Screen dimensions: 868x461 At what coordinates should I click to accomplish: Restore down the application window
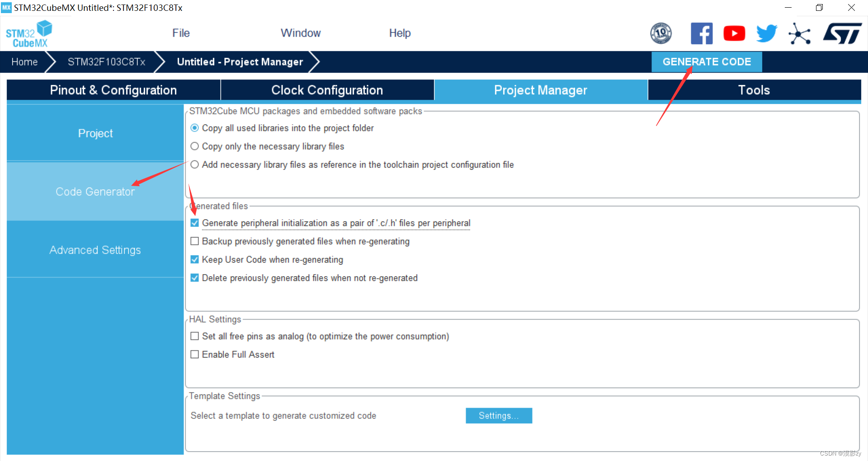pos(819,8)
